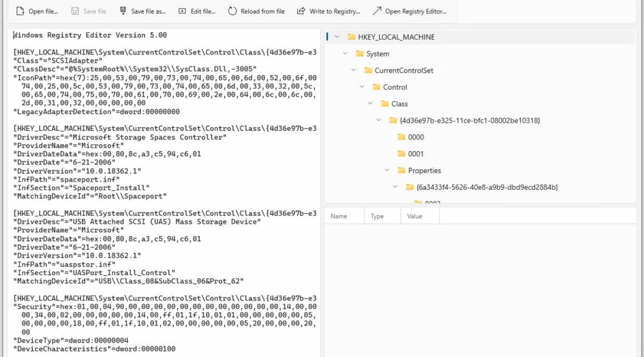Click the HKEY_LOCAL_MACHINE folder icon

tap(351, 37)
